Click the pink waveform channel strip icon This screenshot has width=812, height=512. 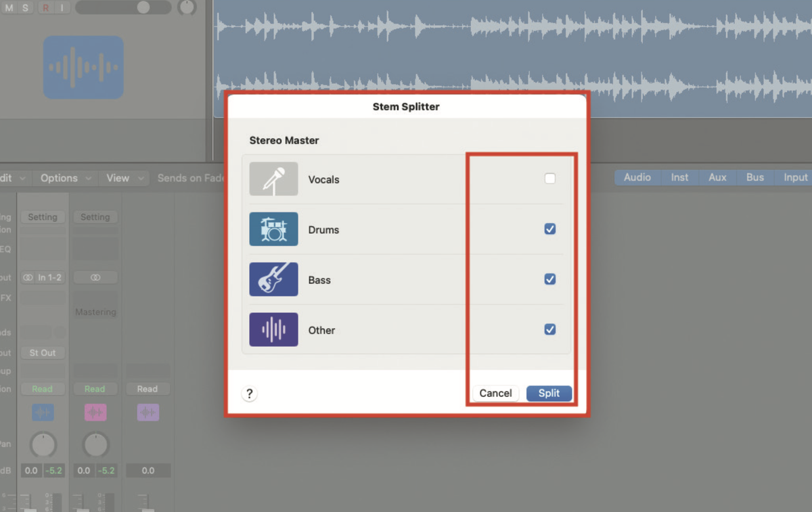(x=95, y=413)
